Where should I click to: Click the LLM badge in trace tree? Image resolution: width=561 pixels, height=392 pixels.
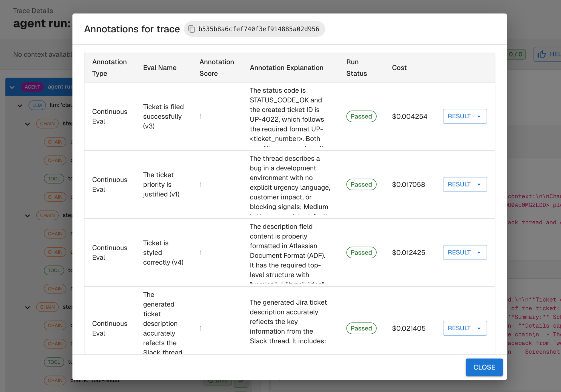(x=37, y=105)
